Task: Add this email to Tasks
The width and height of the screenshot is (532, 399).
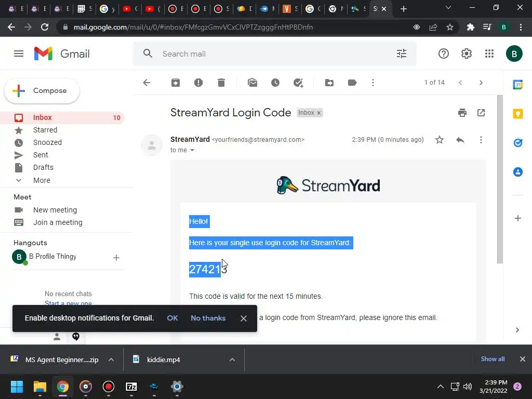Action: click(x=298, y=83)
